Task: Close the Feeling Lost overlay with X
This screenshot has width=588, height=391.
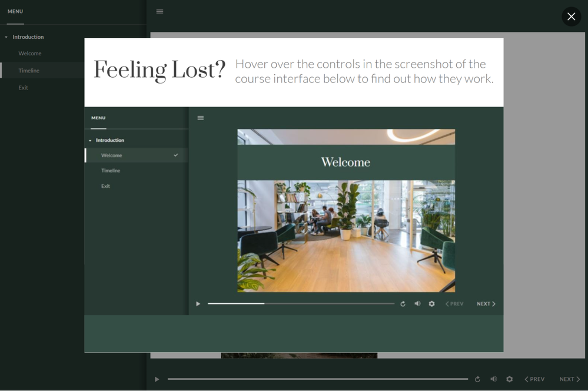Action: [571, 16]
